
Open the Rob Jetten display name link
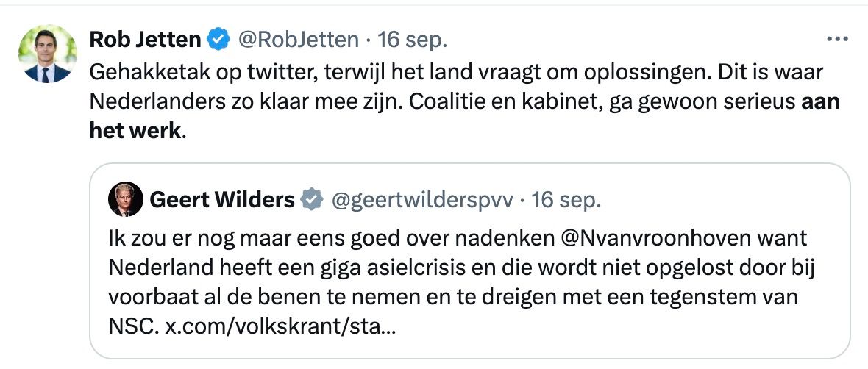click(x=146, y=39)
